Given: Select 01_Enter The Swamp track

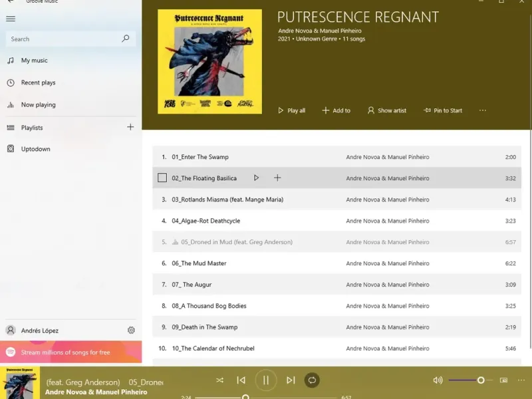Looking at the screenshot, I should pos(336,157).
